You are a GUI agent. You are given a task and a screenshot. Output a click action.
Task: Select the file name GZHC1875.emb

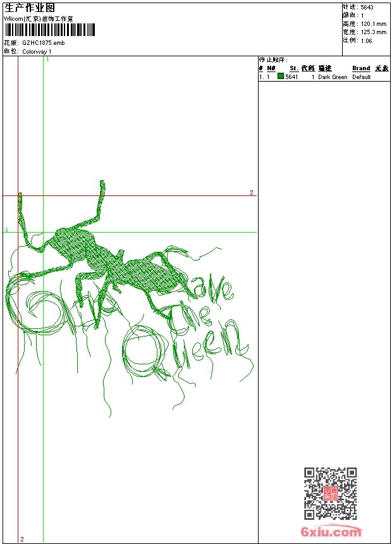(44, 43)
